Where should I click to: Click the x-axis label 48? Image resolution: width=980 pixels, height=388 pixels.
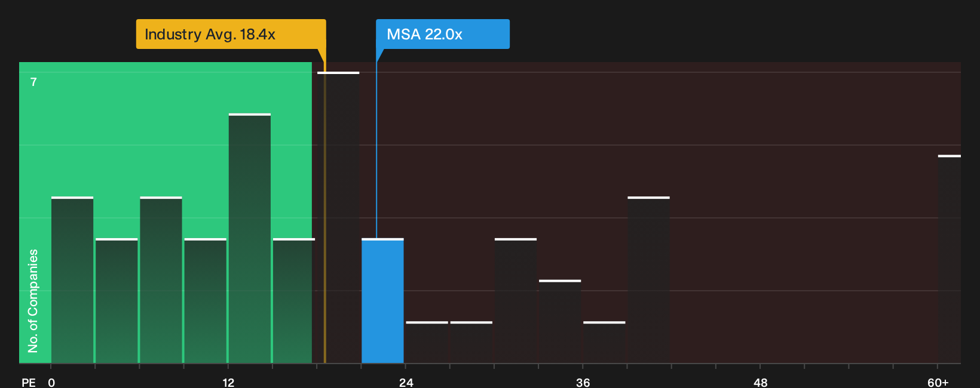click(760, 383)
